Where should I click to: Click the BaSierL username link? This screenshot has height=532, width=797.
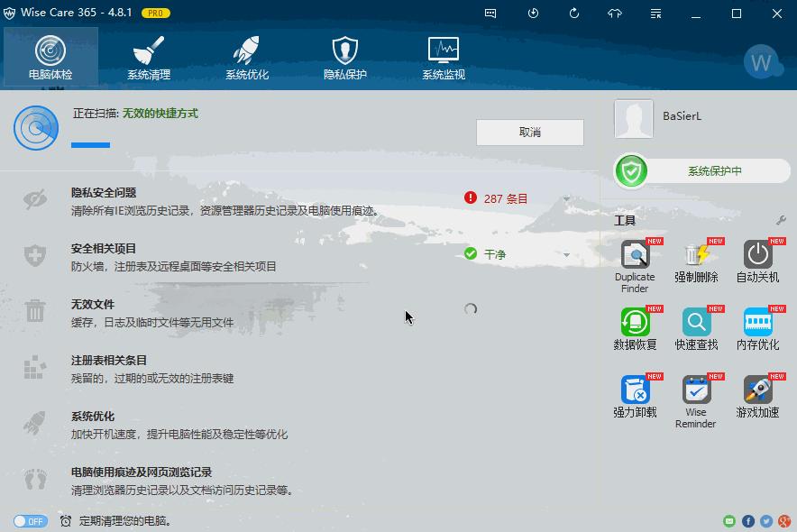[x=682, y=116]
